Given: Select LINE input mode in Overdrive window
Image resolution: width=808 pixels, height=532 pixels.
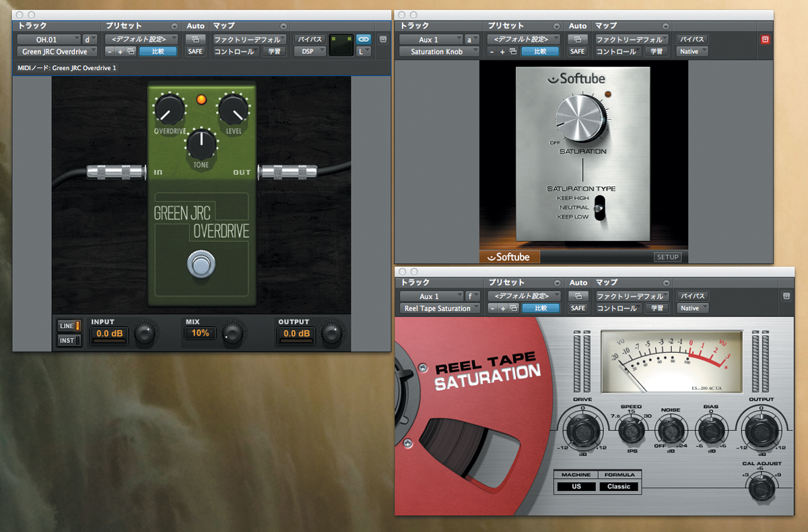Looking at the screenshot, I should [69, 325].
